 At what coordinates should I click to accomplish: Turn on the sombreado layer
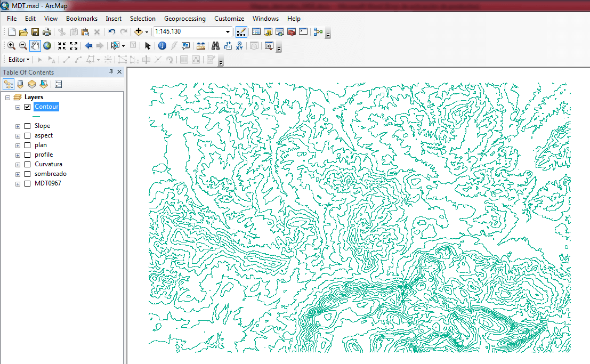[28, 174]
